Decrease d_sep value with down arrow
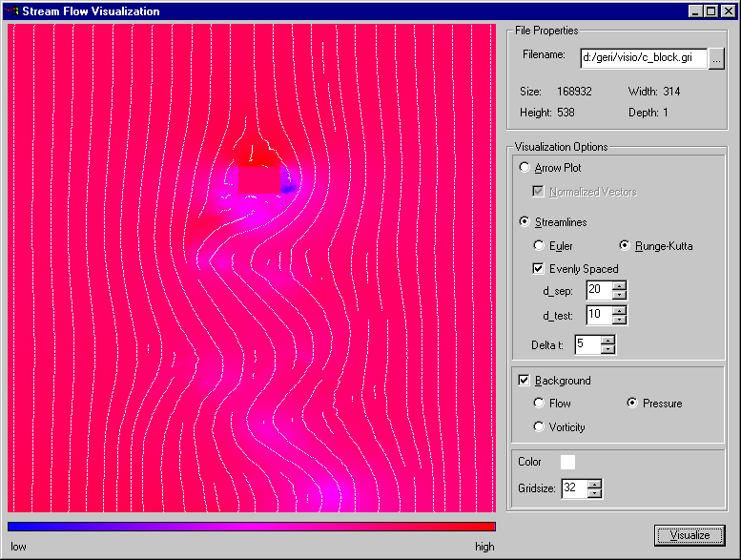The image size is (741, 560). coord(620,295)
